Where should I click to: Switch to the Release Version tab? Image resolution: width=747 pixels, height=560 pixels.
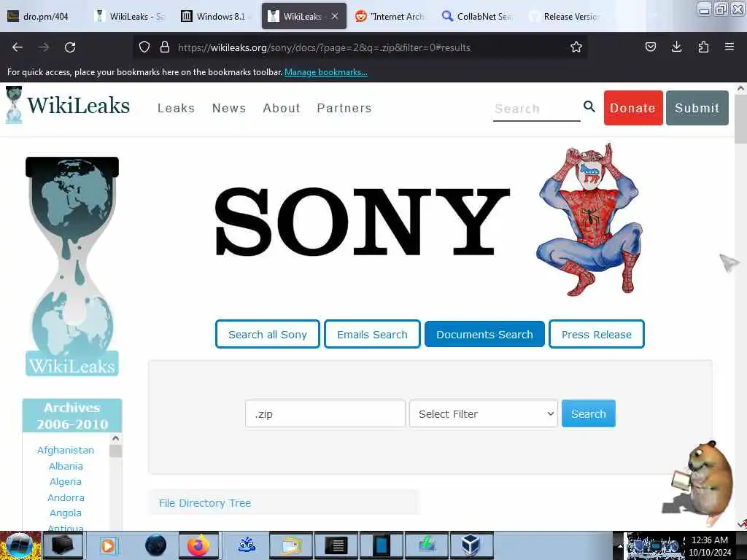(x=564, y=17)
